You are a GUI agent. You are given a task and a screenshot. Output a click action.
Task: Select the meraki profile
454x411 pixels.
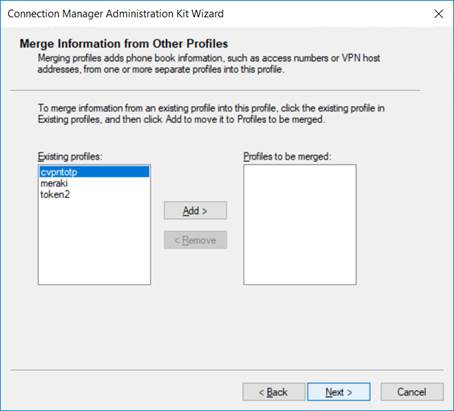54,183
